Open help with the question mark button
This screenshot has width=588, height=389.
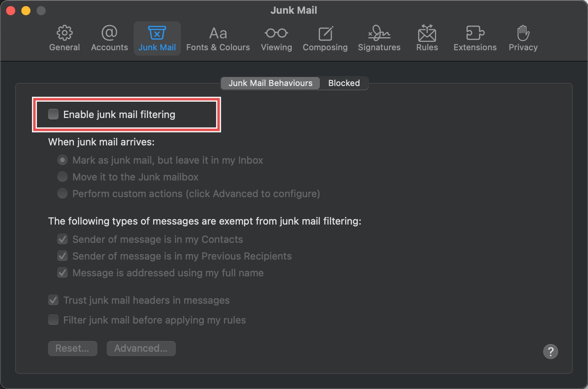pos(550,352)
